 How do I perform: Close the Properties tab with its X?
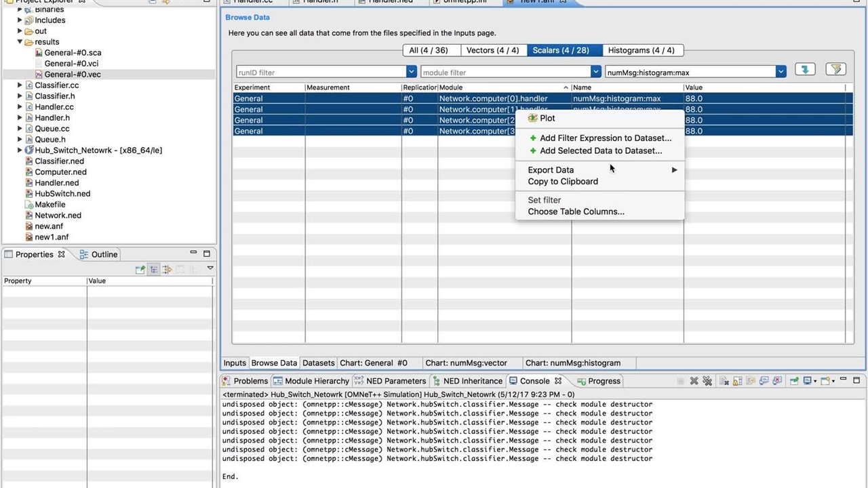61,254
